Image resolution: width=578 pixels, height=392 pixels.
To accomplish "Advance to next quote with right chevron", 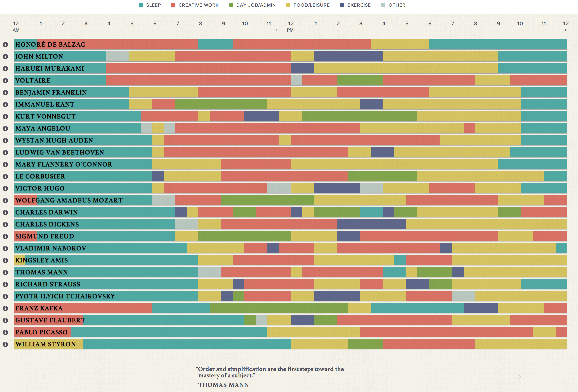I will click(519, 377).
